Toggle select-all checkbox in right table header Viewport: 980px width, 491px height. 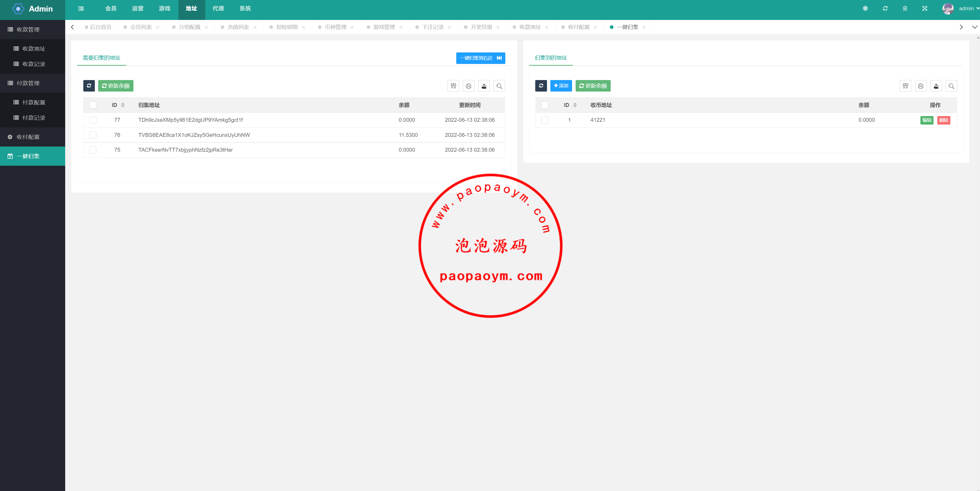[x=544, y=105]
